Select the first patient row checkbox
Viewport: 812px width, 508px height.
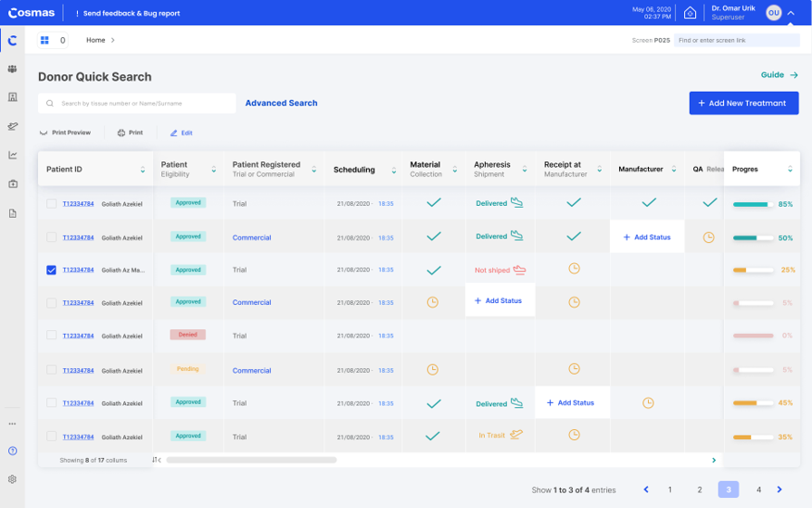click(x=51, y=204)
